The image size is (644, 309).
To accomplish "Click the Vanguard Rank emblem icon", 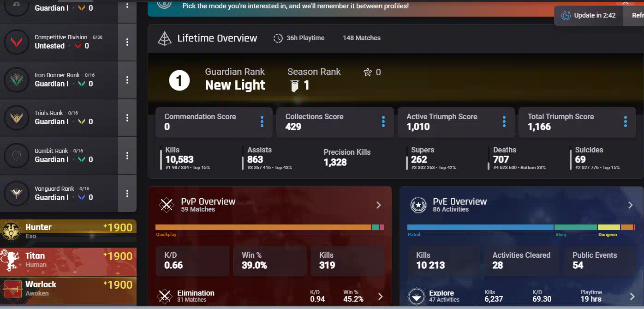I will (17, 194).
